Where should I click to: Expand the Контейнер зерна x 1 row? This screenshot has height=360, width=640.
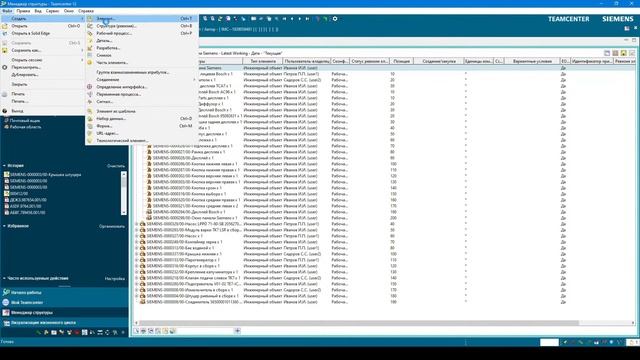pos(137,242)
